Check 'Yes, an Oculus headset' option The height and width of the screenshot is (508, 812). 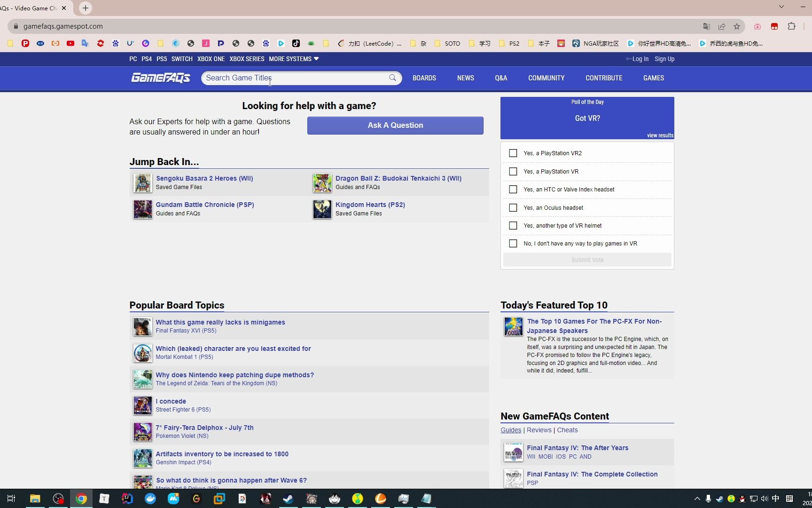tap(513, 208)
